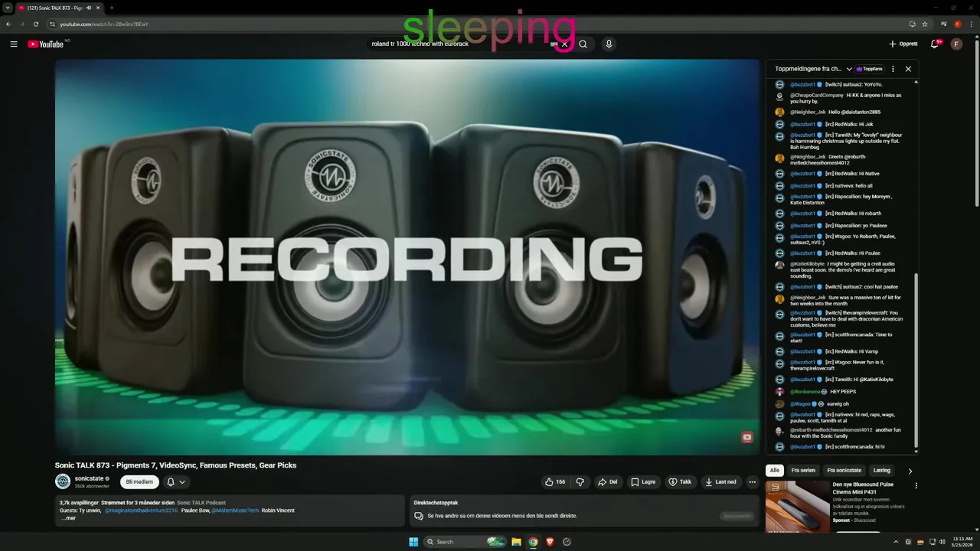980x551 pixels.
Task: Open the browser tab search dropdown
Action: (x=8, y=8)
